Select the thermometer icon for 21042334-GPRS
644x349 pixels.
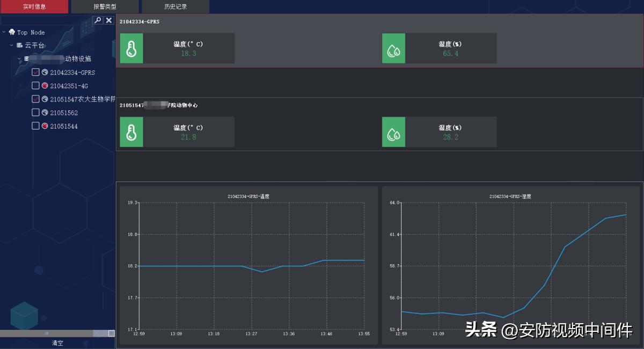coord(131,48)
